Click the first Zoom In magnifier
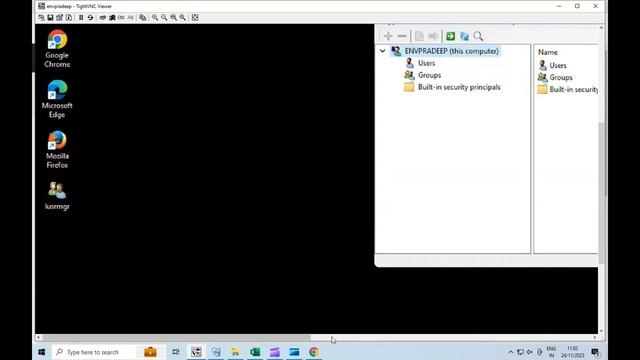This screenshot has width=640, height=360. (155, 18)
